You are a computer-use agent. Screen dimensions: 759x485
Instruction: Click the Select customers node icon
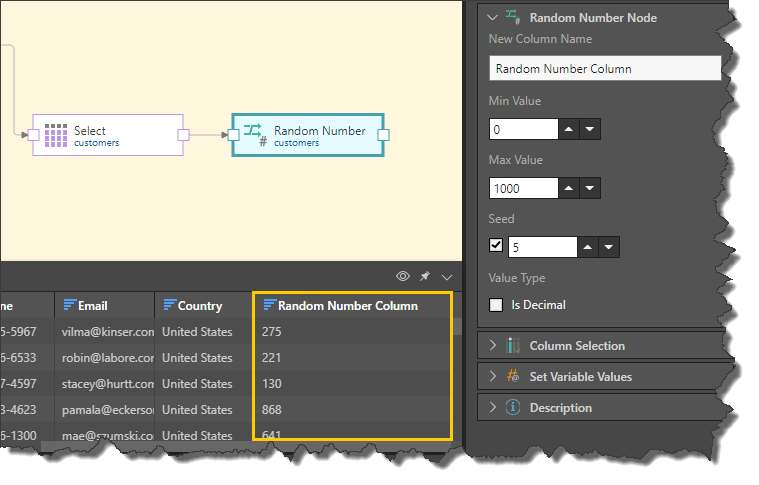coord(56,135)
